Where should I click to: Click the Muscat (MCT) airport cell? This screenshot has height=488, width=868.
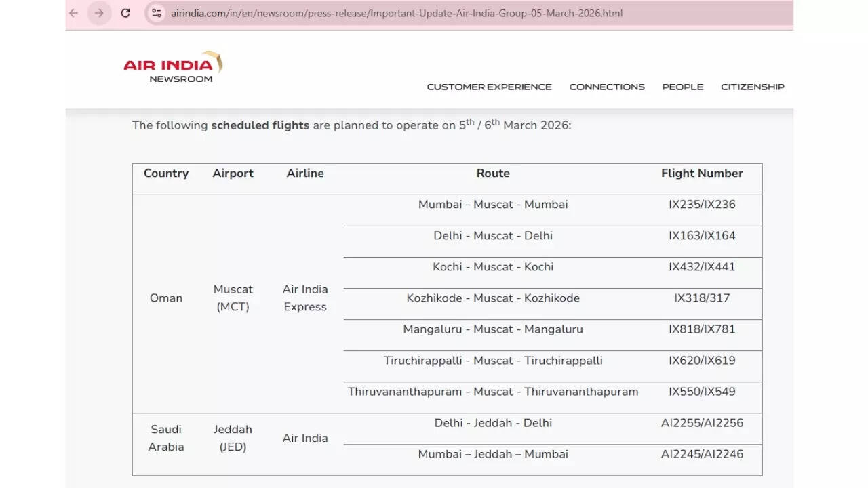[x=233, y=298]
